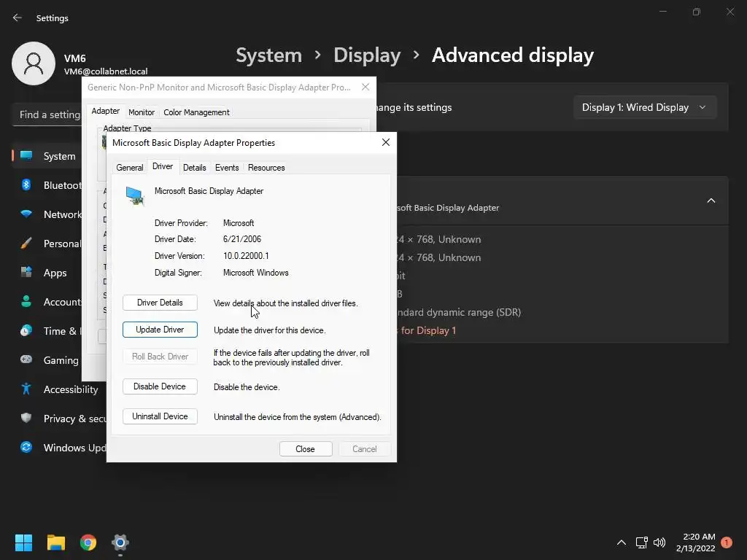747x560 pixels.
Task: Click the Gaming controller icon
Action: point(26,359)
